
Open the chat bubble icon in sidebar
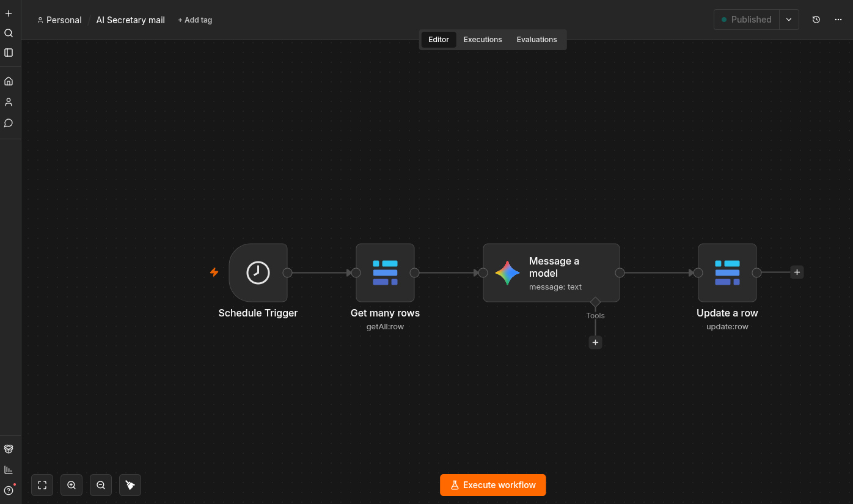tap(9, 123)
